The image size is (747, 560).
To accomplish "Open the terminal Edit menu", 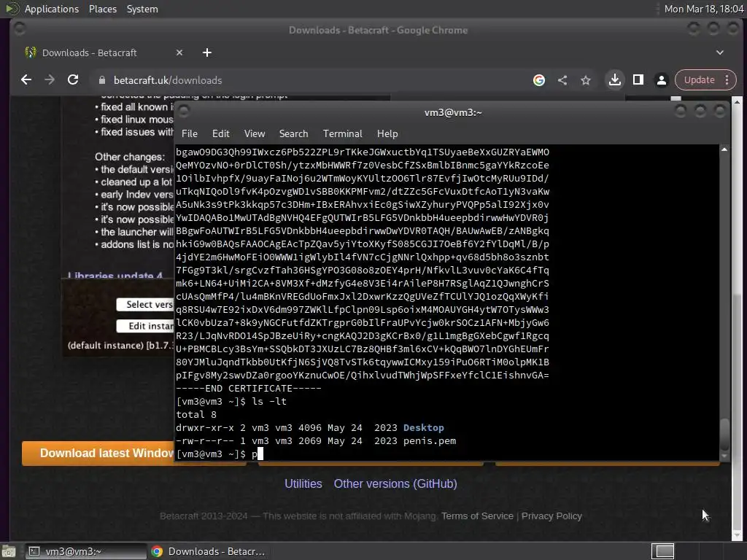I will (x=220, y=134).
